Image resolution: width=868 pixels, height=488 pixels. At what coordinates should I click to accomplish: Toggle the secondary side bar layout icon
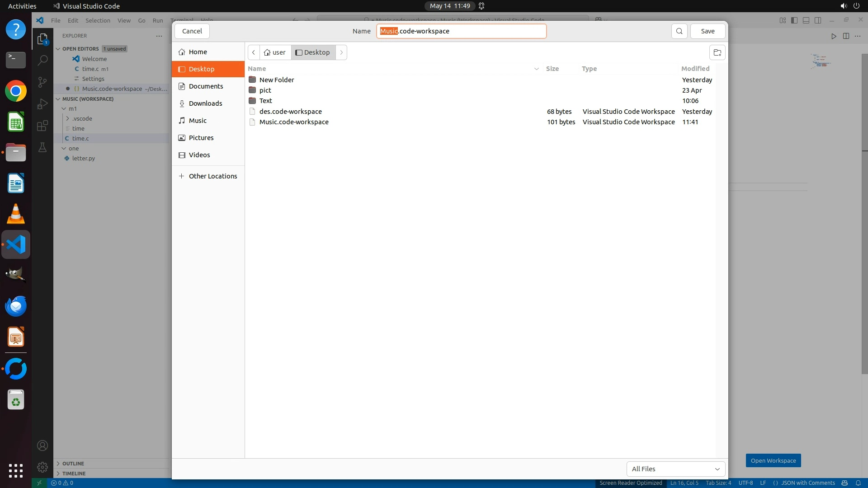pos(818,20)
